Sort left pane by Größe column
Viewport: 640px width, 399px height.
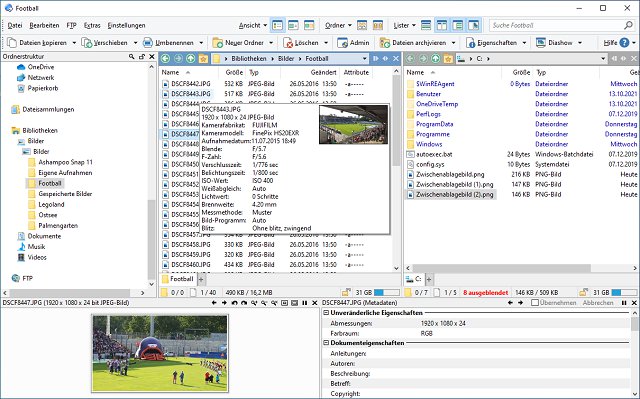click(234, 72)
